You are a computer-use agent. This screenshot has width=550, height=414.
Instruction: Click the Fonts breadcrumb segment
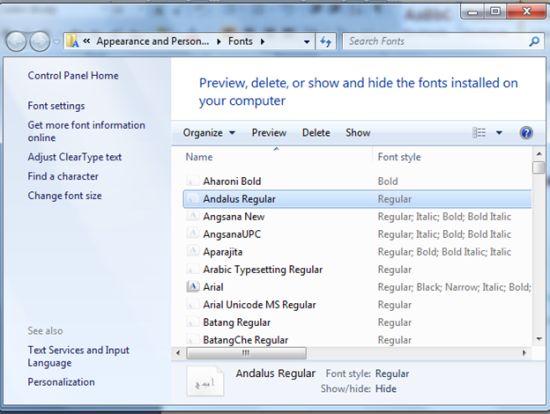(x=240, y=41)
